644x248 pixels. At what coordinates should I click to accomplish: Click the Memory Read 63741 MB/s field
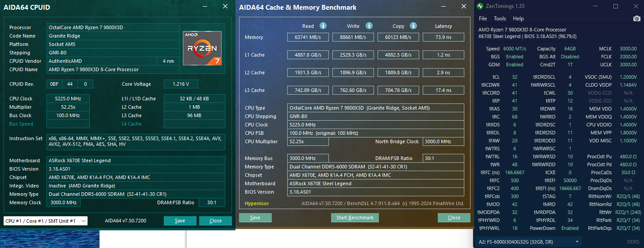pyautogui.click(x=308, y=37)
